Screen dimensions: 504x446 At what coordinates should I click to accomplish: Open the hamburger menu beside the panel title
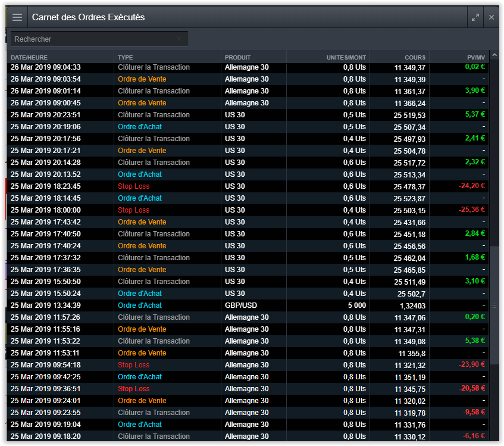pos(17,17)
